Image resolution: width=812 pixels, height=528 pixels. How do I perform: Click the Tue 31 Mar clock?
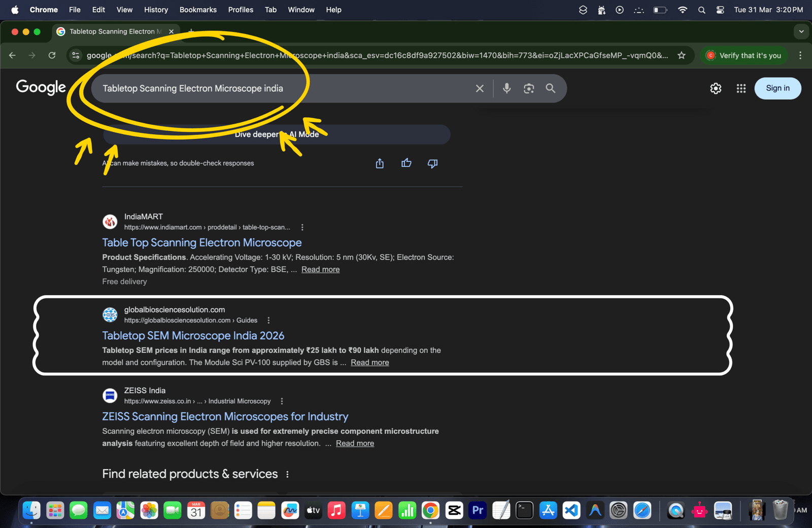pyautogui.click(x=768, y=10)
